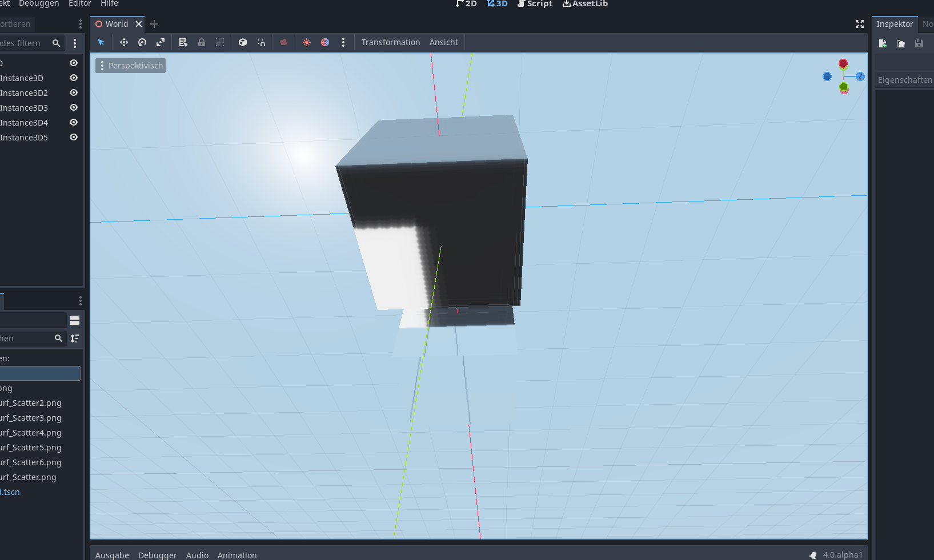Open the Transformation menu
This screenshot has height=560, width=934.
391,42
